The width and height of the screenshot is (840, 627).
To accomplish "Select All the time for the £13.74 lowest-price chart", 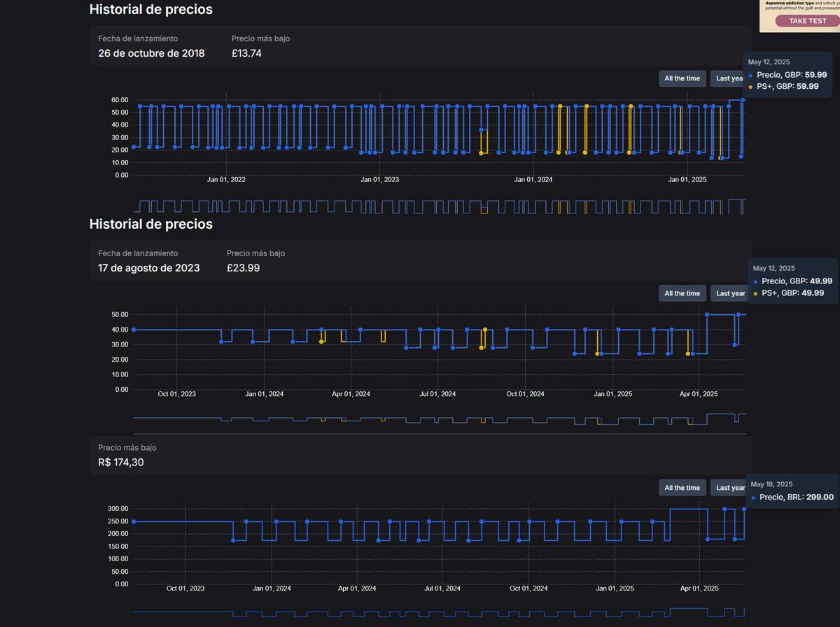I will pyautogui.click(x=682, y=78).
